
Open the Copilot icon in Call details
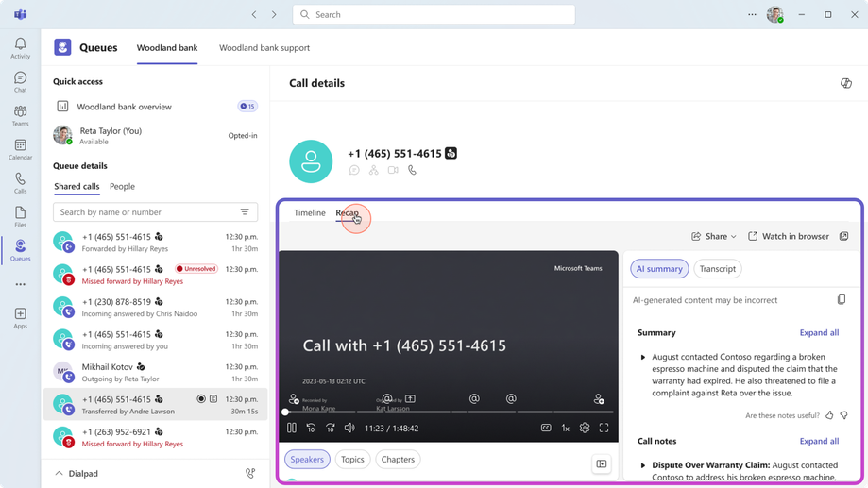pyautogui.click(x=846, y=83)
